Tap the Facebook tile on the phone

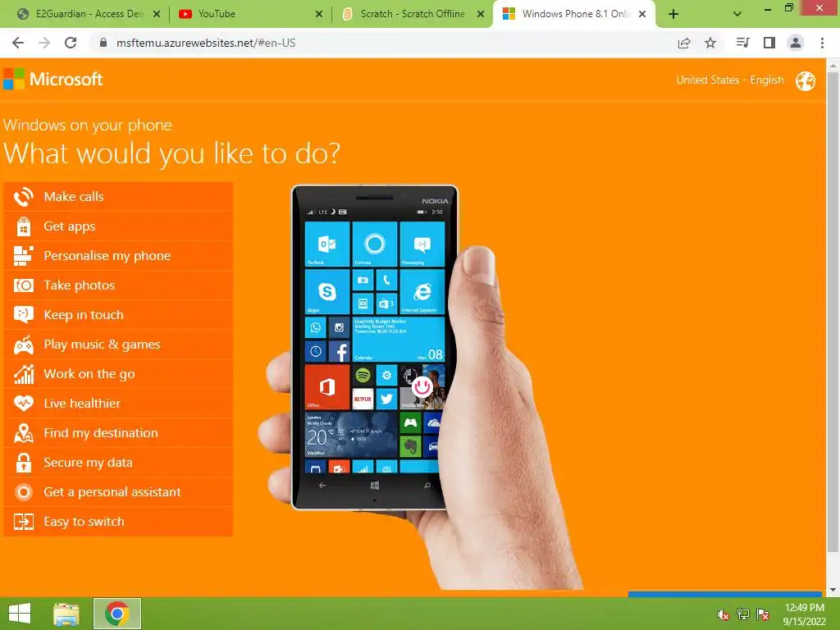pos(339,351)
